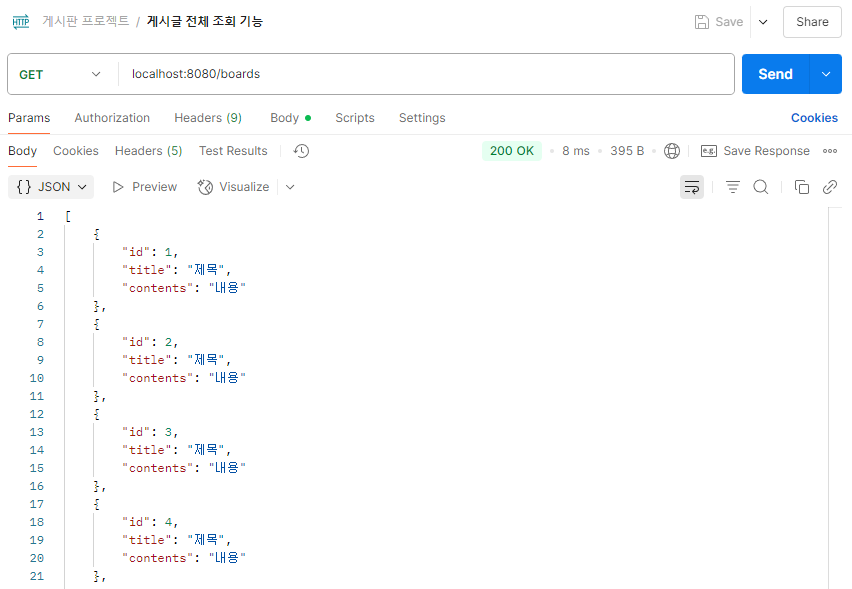Click the Save Response example icon
This screenshot has height=589, width=852.
click(x=709, y=151)
